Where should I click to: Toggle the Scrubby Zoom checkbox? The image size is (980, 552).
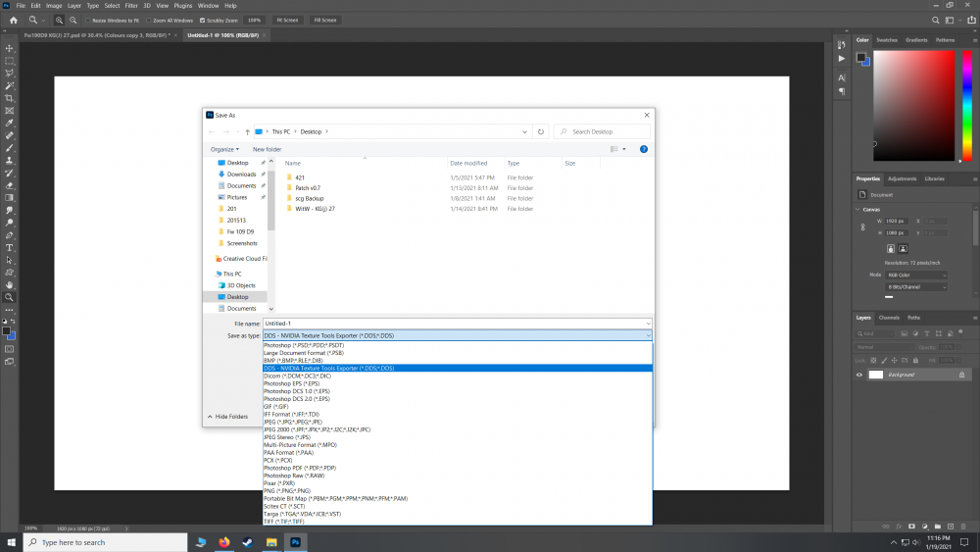pos(202,20)
